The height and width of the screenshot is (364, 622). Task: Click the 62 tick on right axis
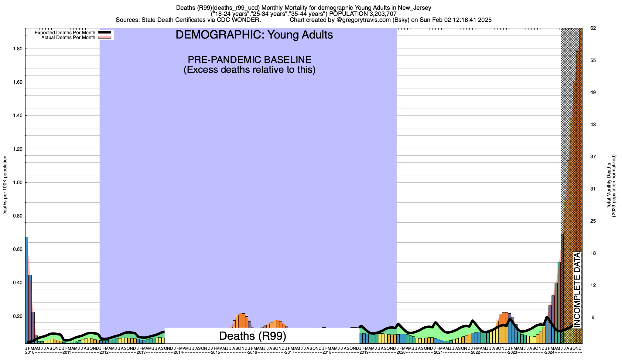[593, 28]
